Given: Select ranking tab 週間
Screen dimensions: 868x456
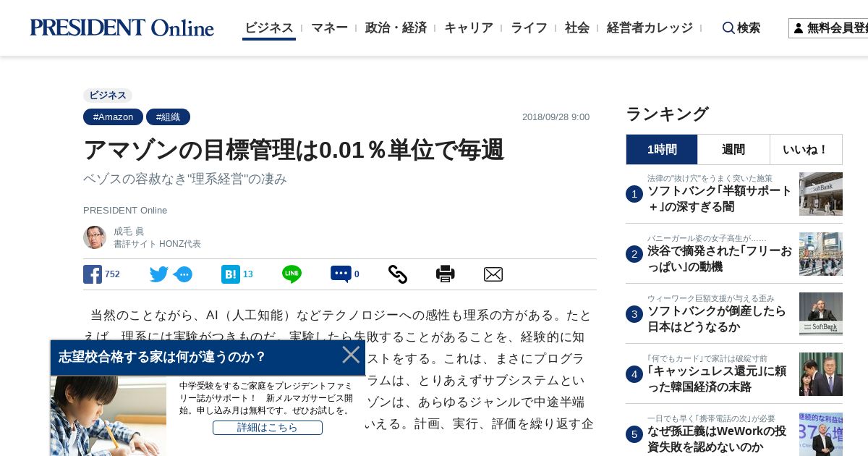Looking at the screenshot, I should 733,149.
